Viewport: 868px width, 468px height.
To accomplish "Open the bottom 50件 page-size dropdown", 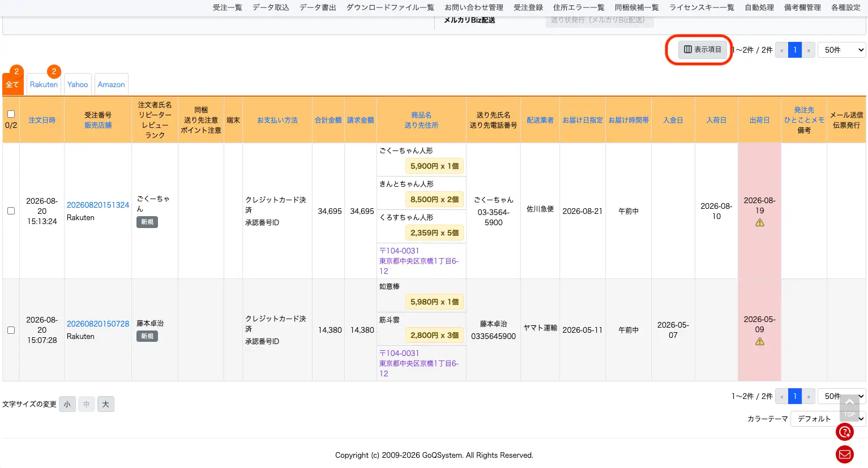I will point(841,396).
